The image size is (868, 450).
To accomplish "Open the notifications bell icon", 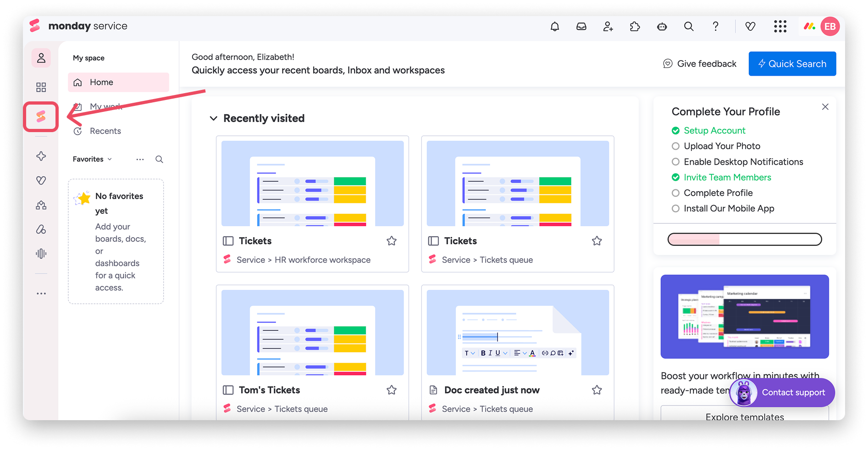I will [x=554, y=27].
